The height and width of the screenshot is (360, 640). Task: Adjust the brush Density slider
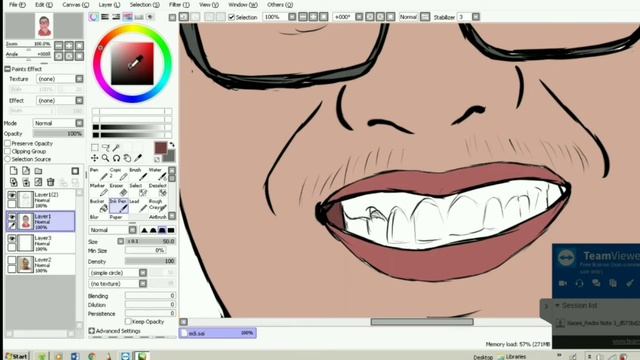[x=150, y=261]
